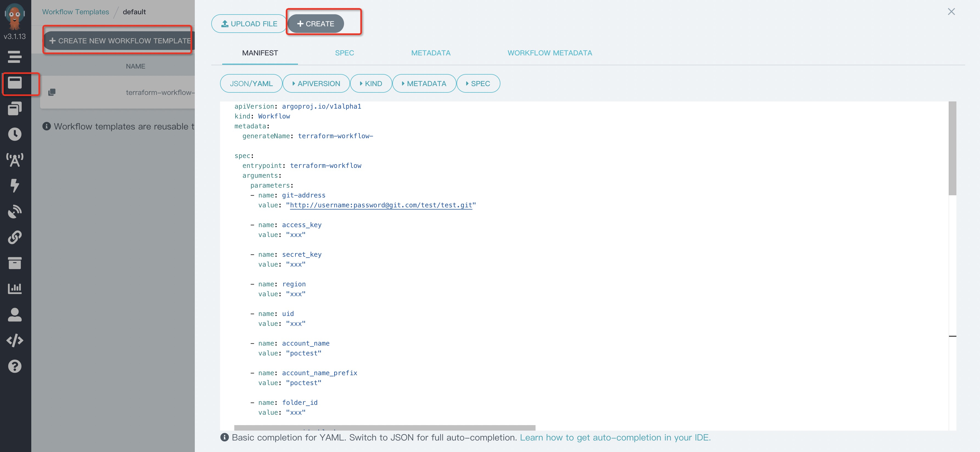Image resolution: width=980 pixels, height=452 pixels.
Task: Expand the KIND section
Action: click(x=371, y=83)
